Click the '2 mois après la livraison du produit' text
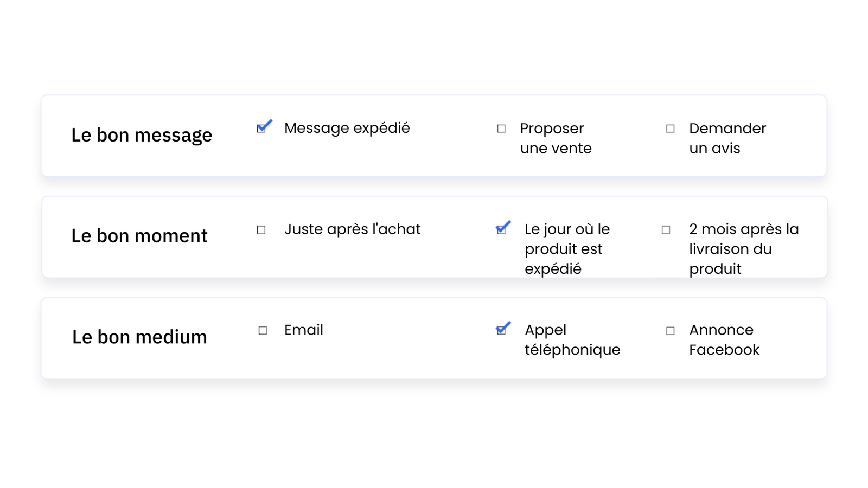This screenshot has width=868, height=488. 743,249
